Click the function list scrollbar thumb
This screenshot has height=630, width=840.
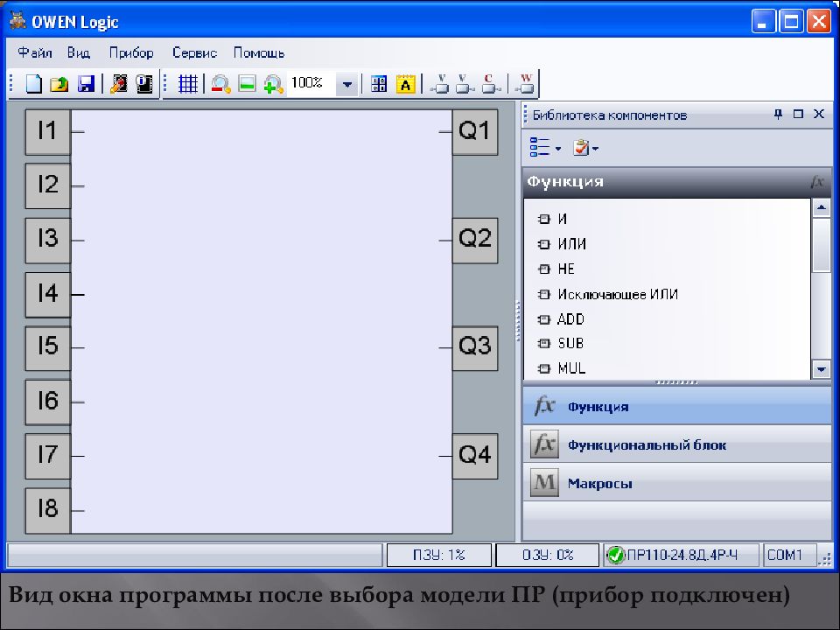822,244
